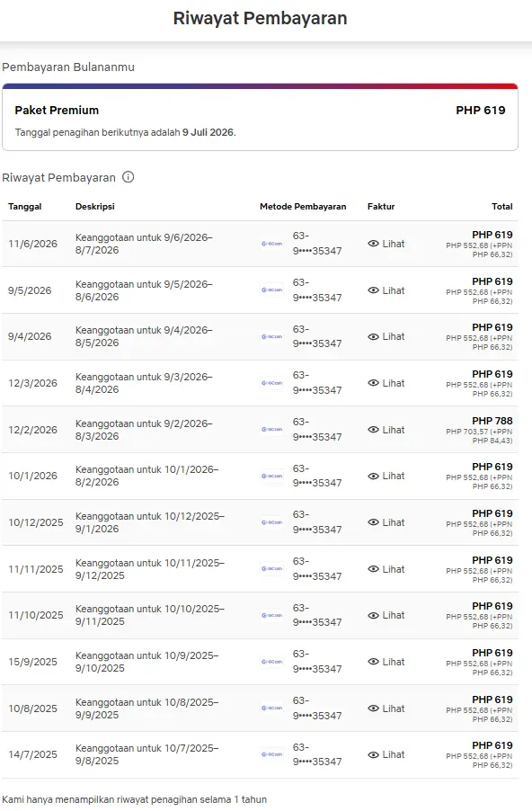This screenshot has width=532, height=811.
Task: Click the eye icon for 11/11/2025 invoice
Action: click(x=373, y=569)
